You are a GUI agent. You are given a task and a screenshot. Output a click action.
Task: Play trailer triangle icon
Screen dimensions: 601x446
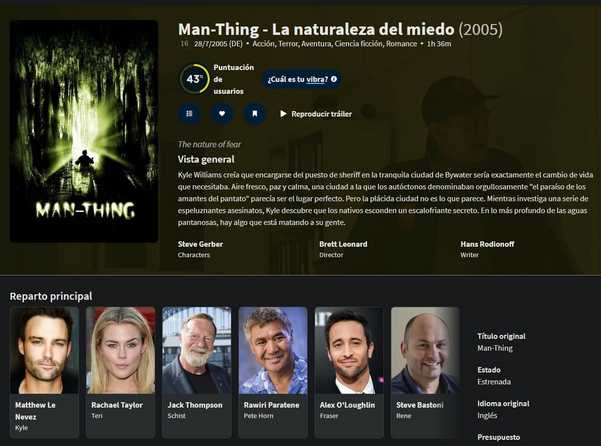(283, 114)
